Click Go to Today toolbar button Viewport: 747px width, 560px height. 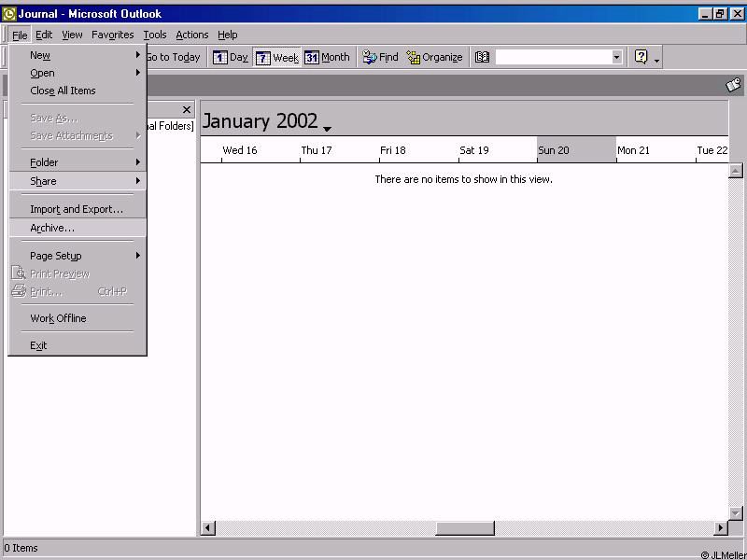(x=174, y=57)
